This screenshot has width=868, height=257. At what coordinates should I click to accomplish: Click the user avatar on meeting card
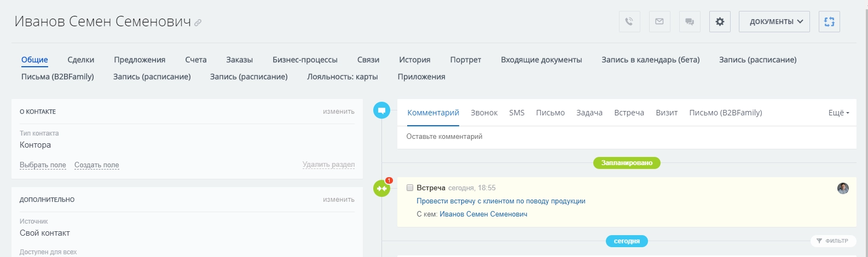[843, 188]
